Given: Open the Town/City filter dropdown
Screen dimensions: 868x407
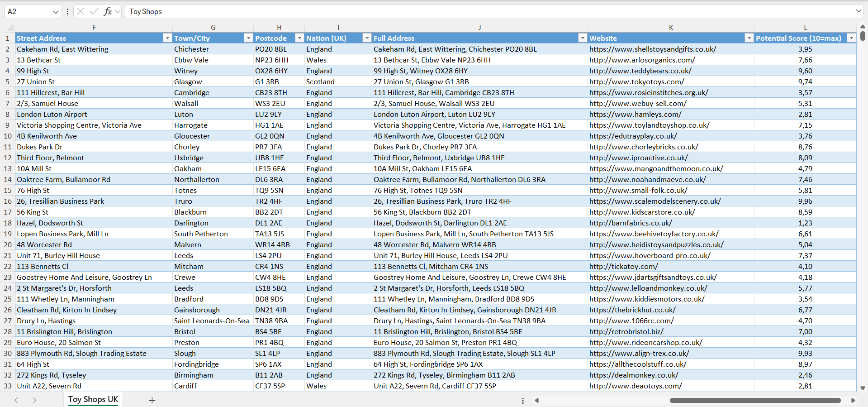Looking at the screenshot, I should 248,38.
